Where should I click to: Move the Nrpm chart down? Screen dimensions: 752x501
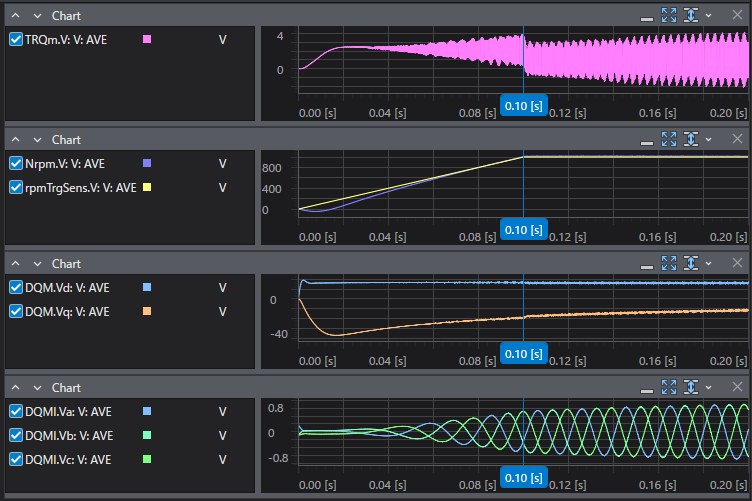click(x=37, y=140)
